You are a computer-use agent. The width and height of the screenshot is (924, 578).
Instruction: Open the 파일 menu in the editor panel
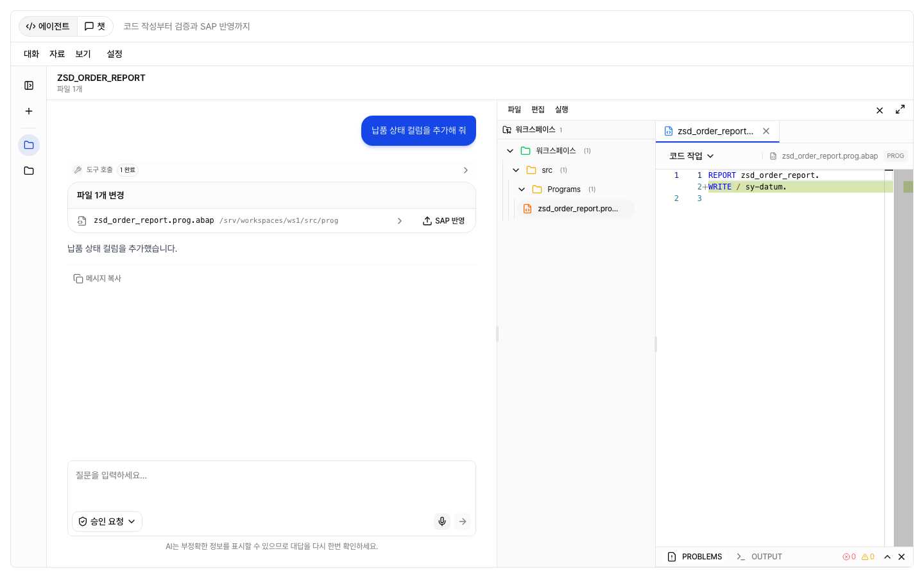pos(515,110)
